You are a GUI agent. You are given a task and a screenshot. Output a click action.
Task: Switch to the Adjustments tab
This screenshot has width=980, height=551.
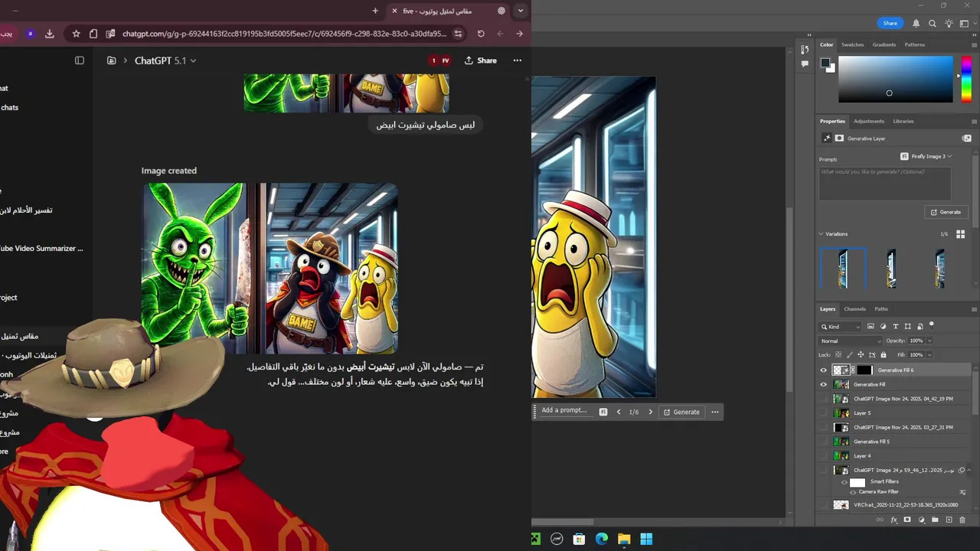[x=869, y=122]
